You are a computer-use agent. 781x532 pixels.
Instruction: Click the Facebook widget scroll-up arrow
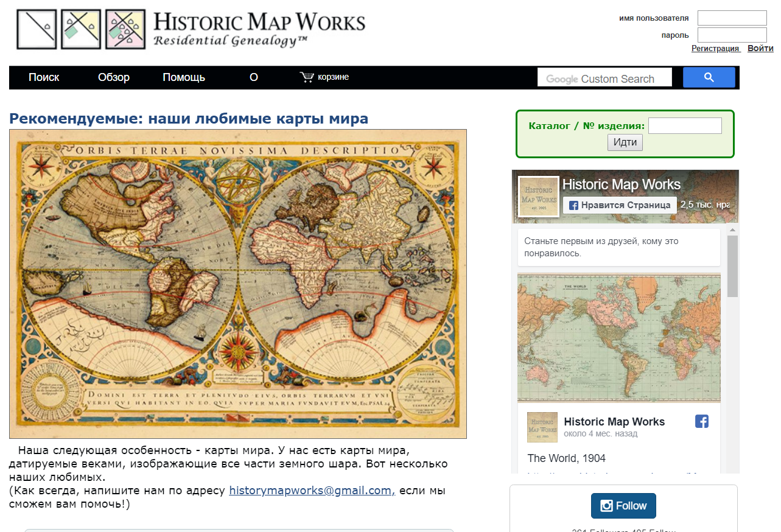733,229
